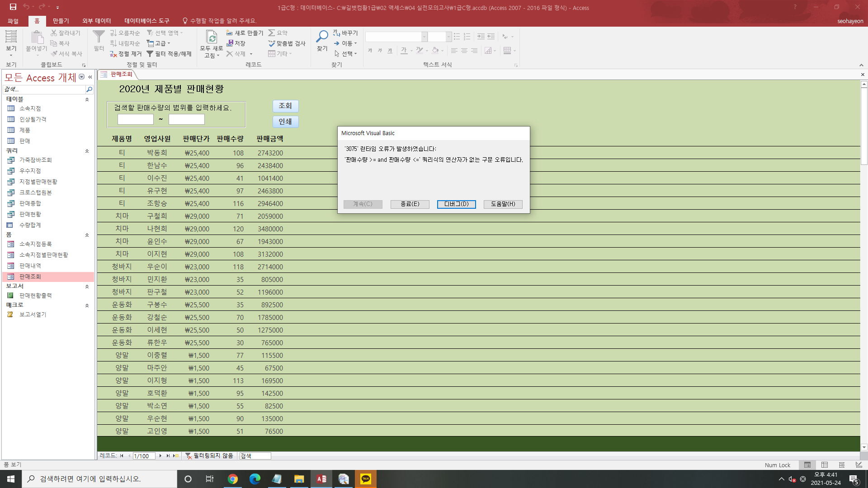Image resolution: width=868 pixels, height=488 pixels.
Task: Click the 종료(E) button in error dialog
Action: [410, 204]
